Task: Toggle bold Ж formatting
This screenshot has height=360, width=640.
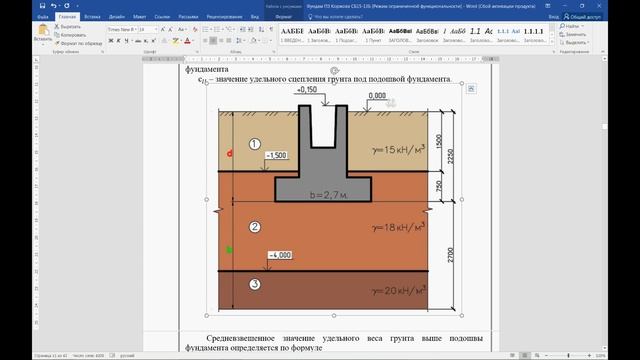Action: pyautogui.click(x=111, y=40)
